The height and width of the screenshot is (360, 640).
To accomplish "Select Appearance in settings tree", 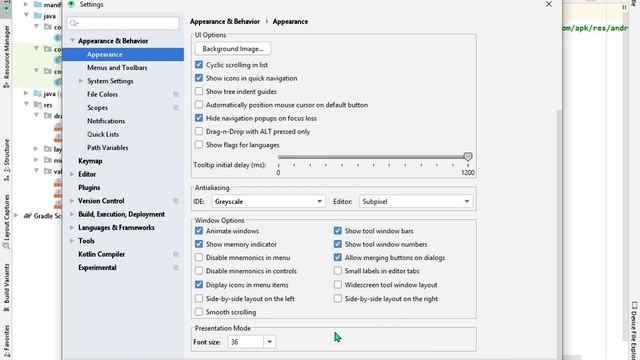I will [x=123, y=54].
